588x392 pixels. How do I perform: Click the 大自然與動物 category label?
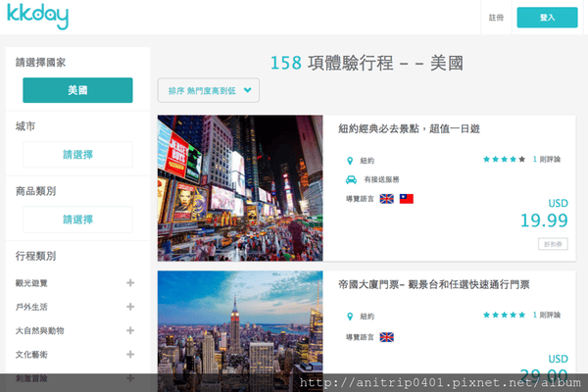click(40, 331)
